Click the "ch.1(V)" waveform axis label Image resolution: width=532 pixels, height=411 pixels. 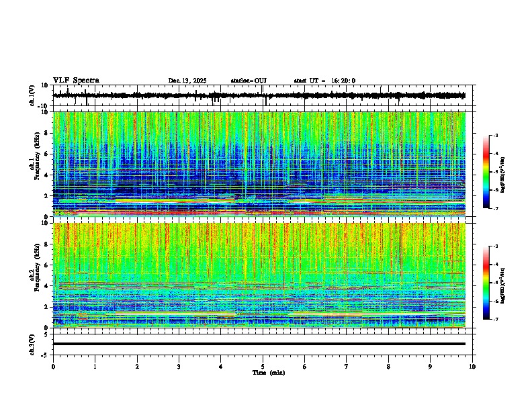(32, 95)
